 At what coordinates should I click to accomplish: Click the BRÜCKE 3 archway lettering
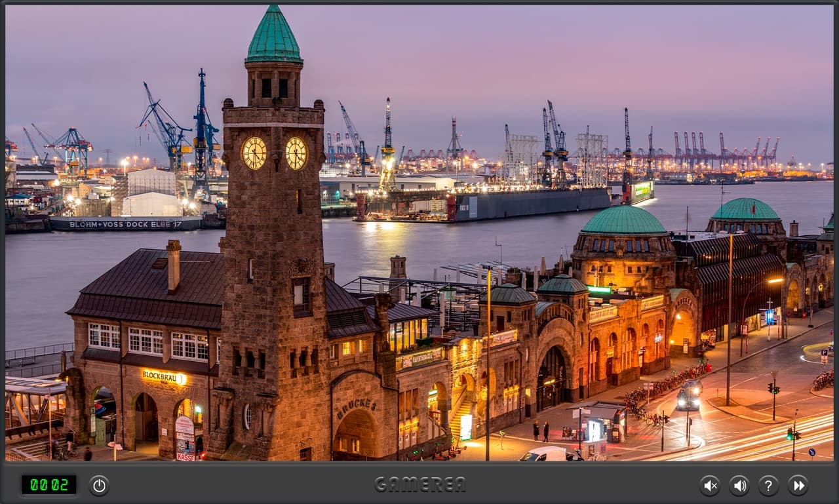(x=357, y=408)
